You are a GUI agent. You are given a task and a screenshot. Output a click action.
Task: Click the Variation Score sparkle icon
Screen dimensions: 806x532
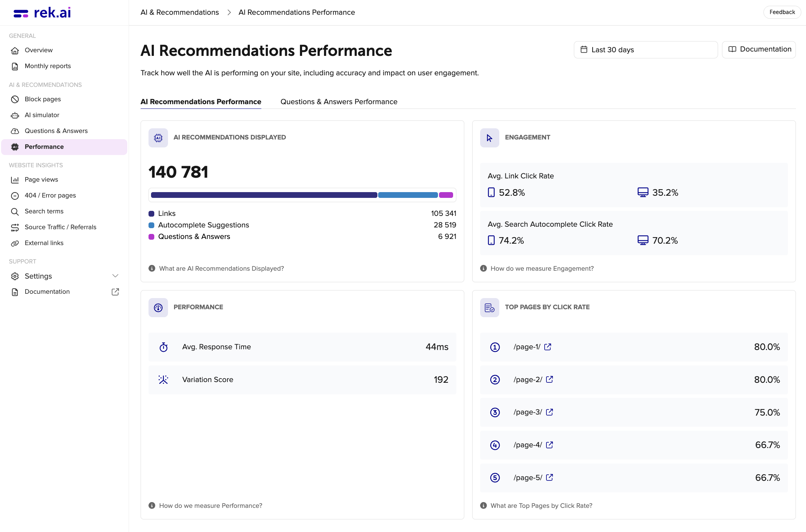click(x=163, y=380)
